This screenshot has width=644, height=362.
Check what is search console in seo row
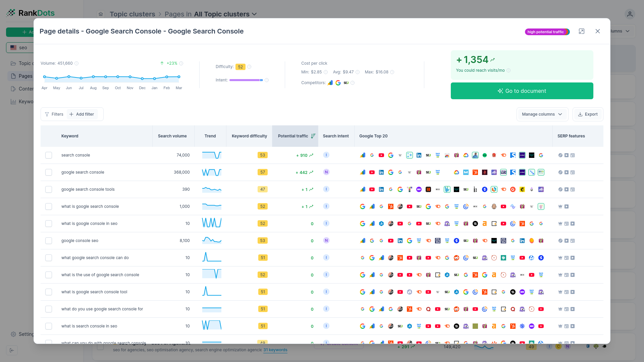tap(49, 326)
